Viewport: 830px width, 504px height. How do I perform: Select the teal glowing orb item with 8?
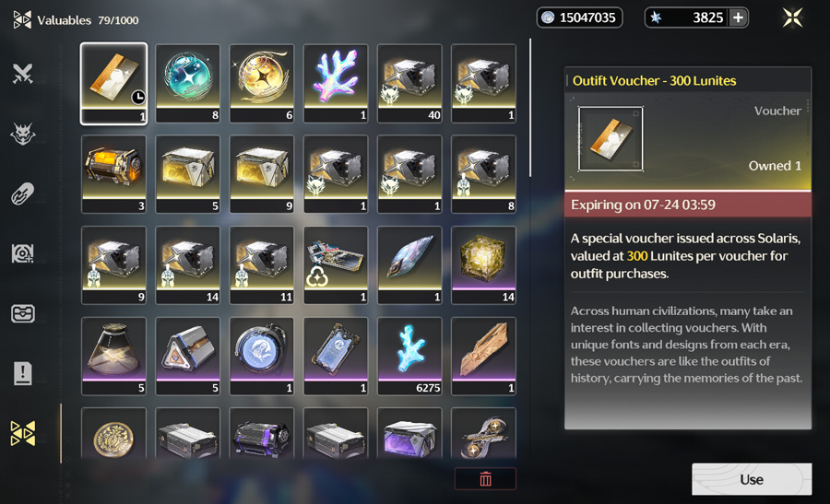(x=188, y=84)
